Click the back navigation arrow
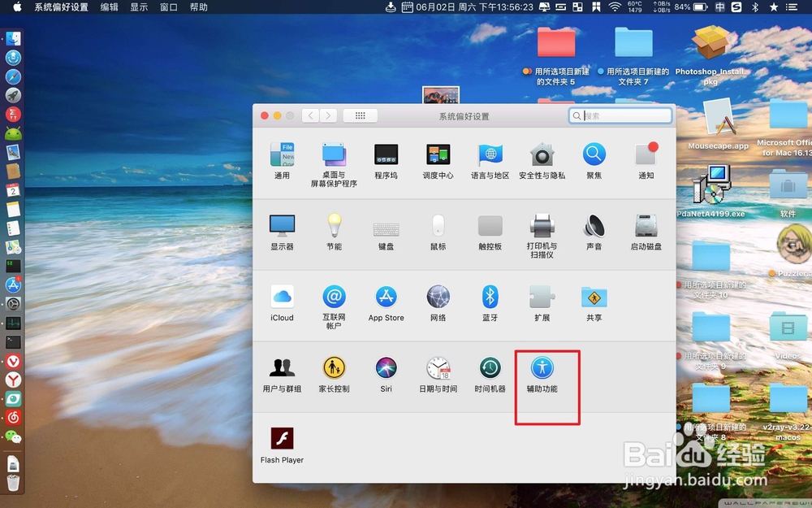Viewport: 812px width, 508px height. click(x=310, y=115)
